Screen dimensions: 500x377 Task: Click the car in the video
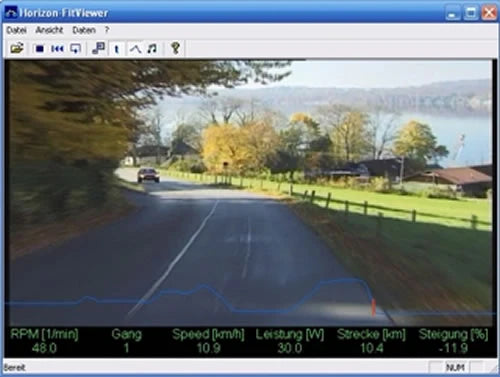click(148, 175)
